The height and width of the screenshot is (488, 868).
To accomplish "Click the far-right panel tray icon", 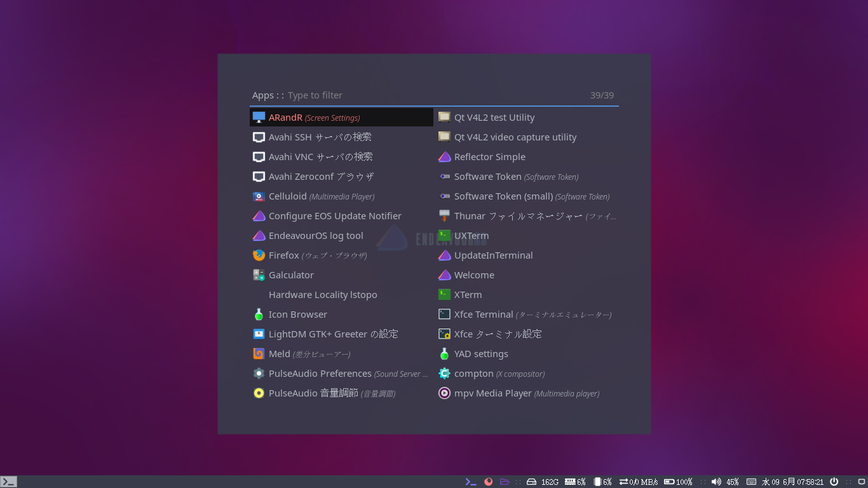I will 862,482.
